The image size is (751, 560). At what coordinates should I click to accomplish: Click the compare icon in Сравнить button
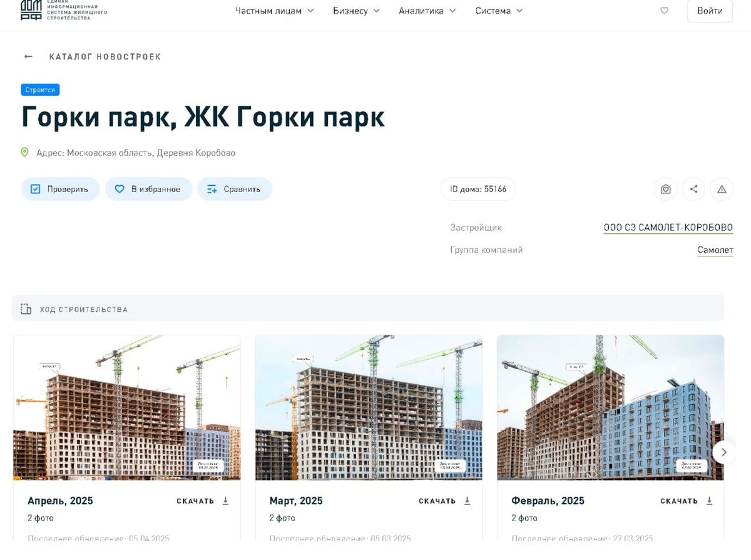212,189
